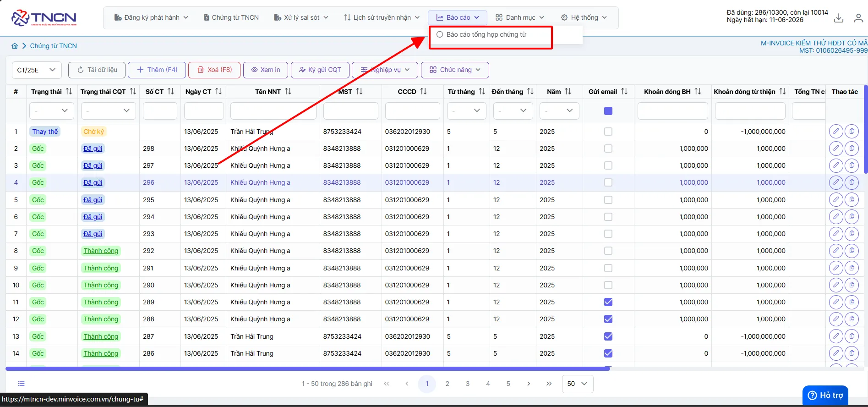Expand Nghiệp vụ dropdown button
Image resolution: width=868 pixels, height=407 pixels.
pos(385,70)
